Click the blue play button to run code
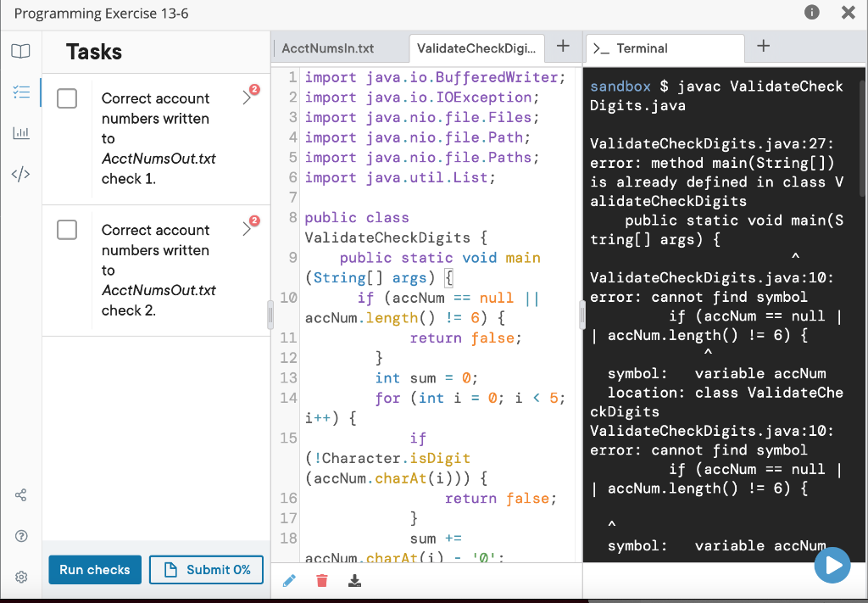 click(832, 565)
